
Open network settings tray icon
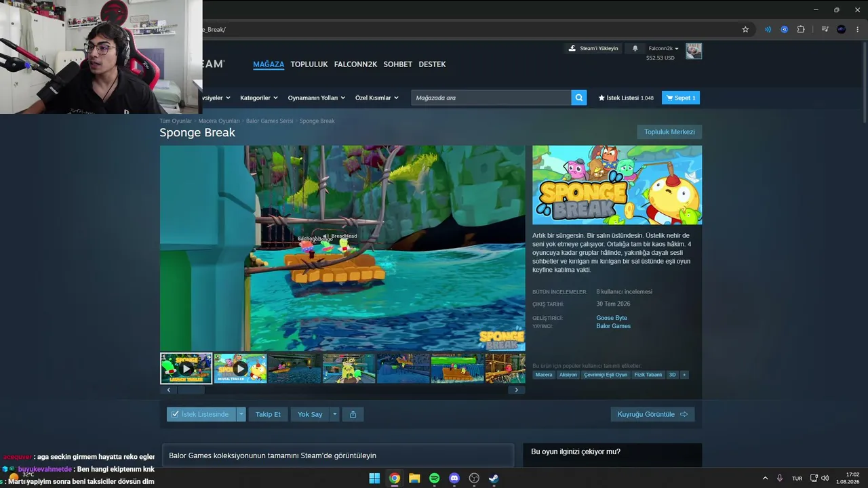(814, 479)
